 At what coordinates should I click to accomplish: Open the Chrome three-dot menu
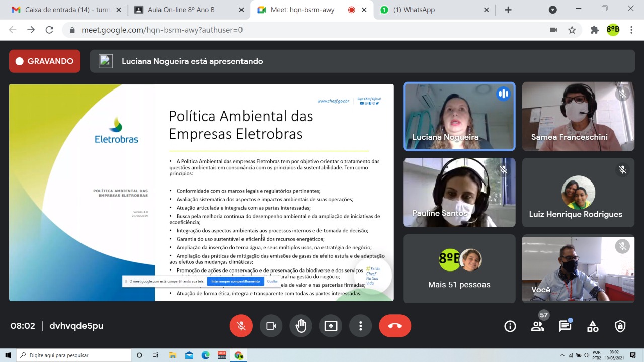[631, 30]
